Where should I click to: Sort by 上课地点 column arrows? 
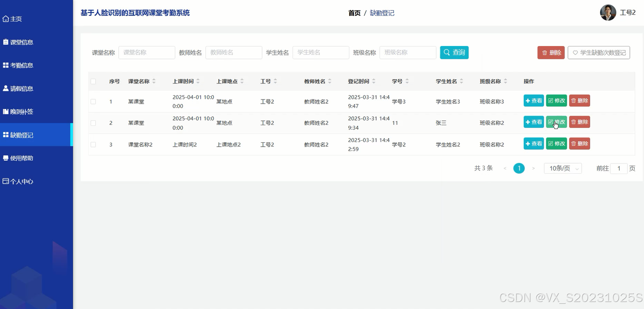(242, 81)
